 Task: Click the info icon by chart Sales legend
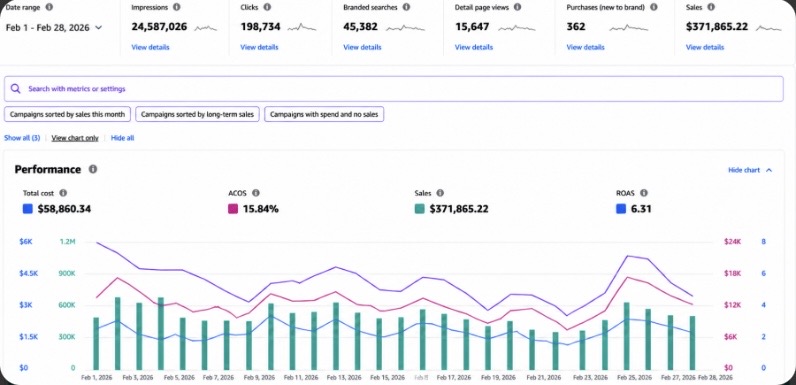coord(440,193)
